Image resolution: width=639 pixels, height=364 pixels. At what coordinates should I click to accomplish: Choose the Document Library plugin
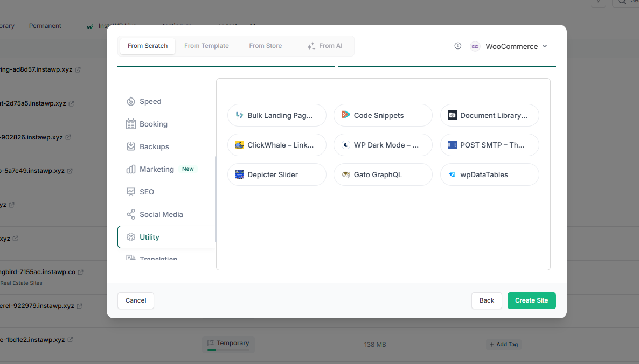click(489, 115)
